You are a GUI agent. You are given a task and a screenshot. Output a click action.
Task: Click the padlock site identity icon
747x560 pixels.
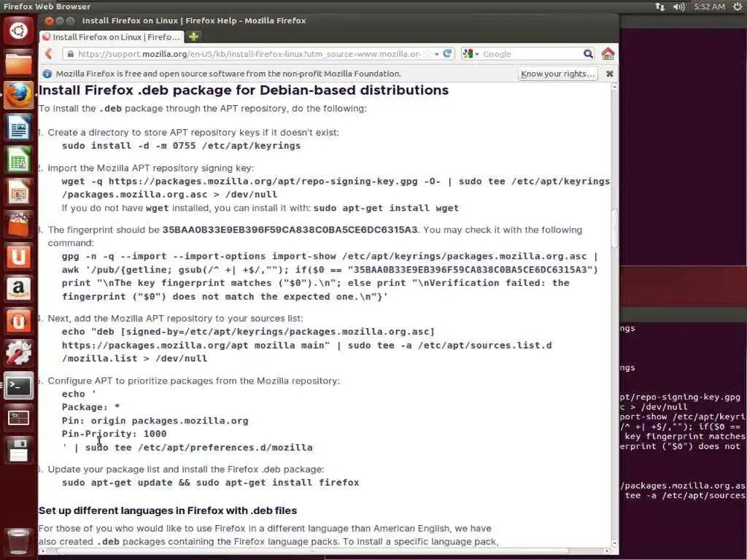click(71, 54)
